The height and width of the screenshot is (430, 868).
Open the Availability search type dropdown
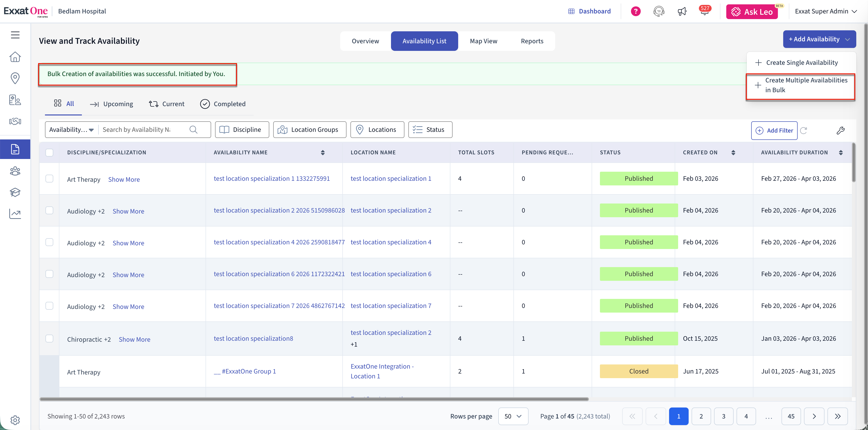[x=71, y=130]
